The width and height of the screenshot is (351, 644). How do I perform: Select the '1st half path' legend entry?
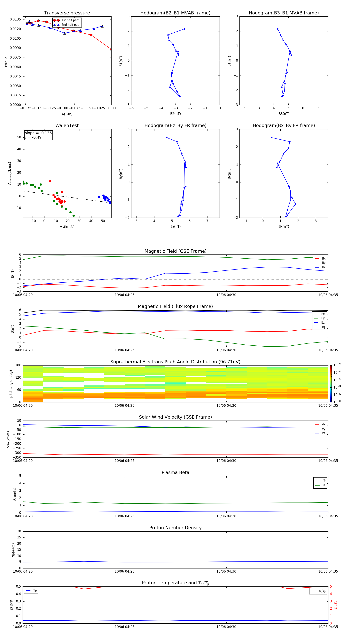66,20
